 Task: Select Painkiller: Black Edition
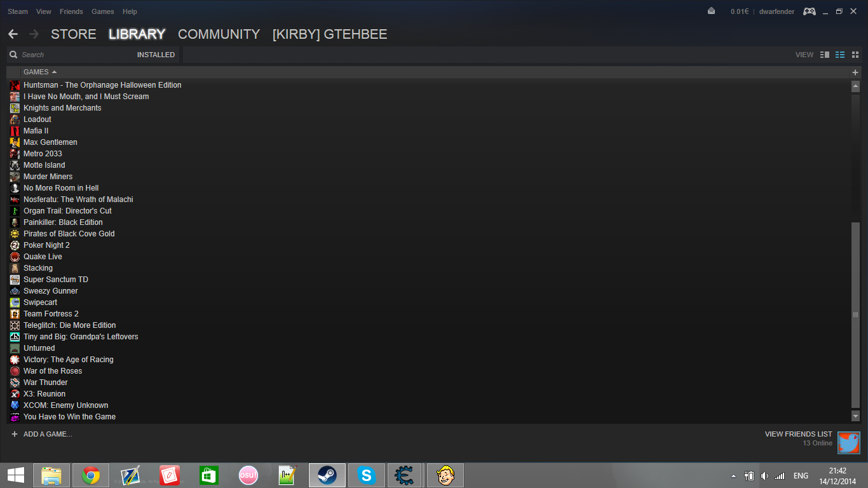point(63,222)
